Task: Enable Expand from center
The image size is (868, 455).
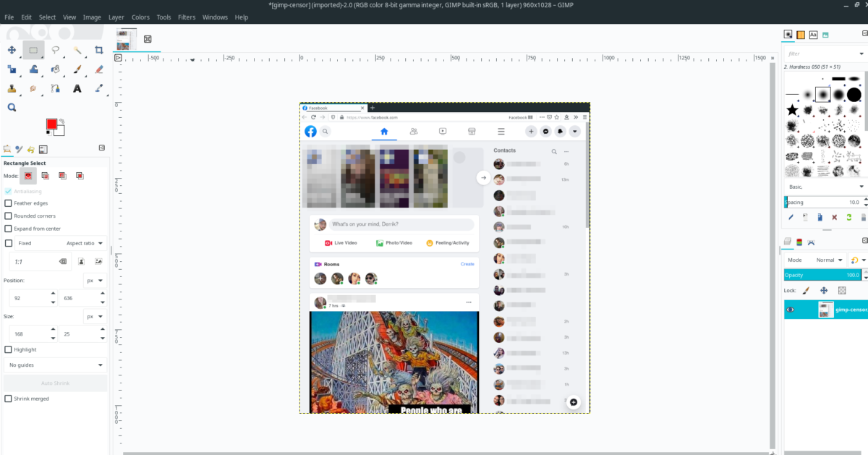Action: [x=9, y=229]
